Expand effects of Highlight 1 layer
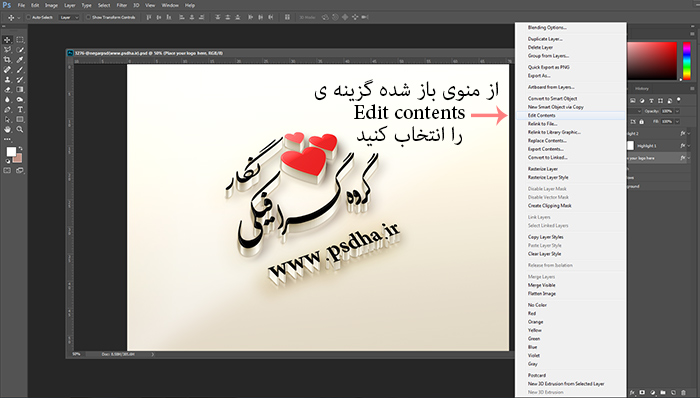 (689, 146)
